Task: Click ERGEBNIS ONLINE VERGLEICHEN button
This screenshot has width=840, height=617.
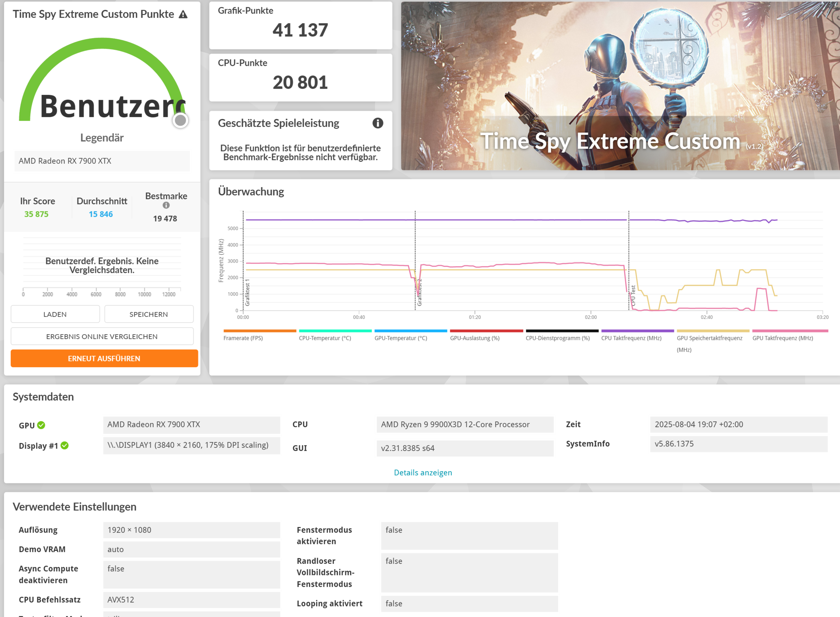Action: (x=102, y=336)
